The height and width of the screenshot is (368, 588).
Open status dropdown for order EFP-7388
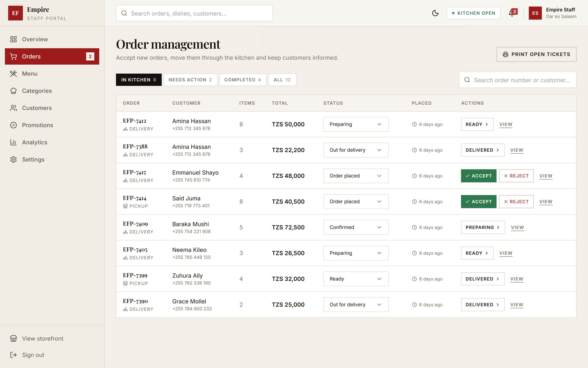click(x=356, y=150)
